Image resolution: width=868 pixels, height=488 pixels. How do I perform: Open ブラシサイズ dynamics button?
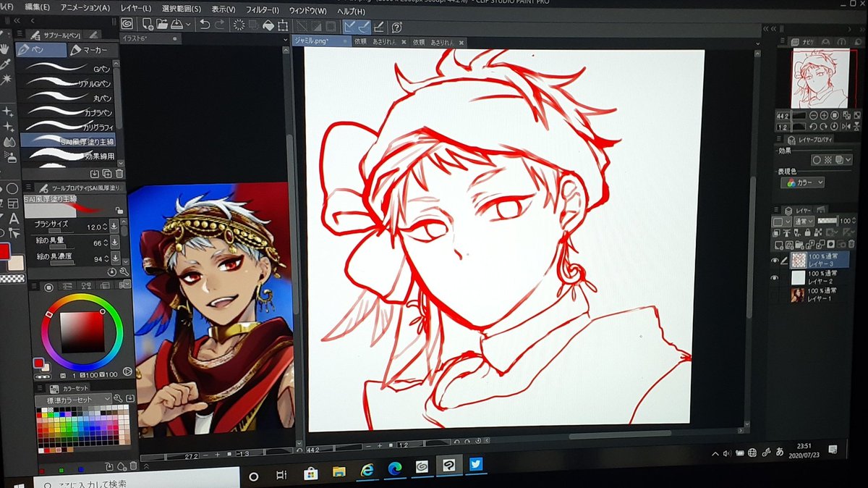pyautogui.click(x=114, y=227)
